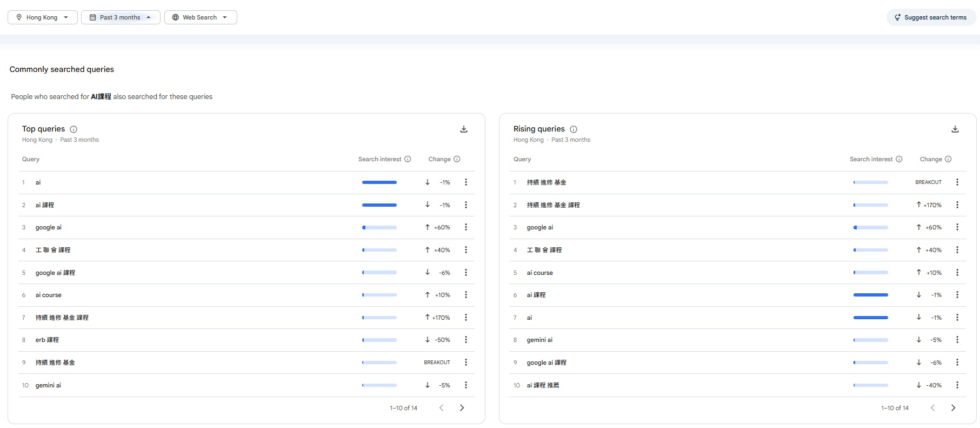Image resolution: width=980 pixels, height=428 pixels.
Task: Open more options for rising row 1 BREAKOUT query
Action: click(957, 182)
